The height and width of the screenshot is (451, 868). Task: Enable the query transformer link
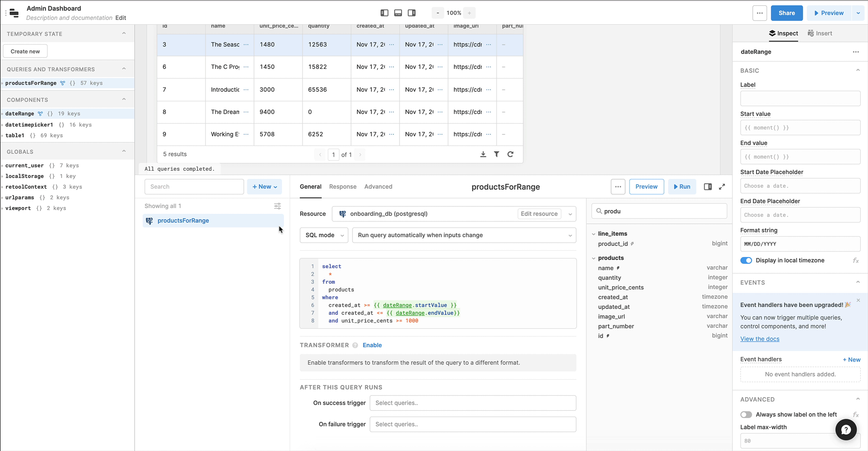pos(372,345)
